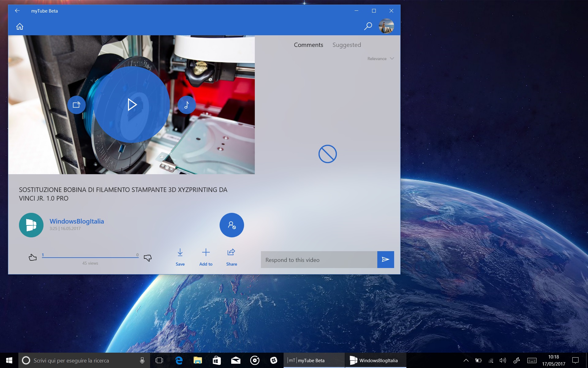The height and width of the screenshot is (368, 588).
Task: Open the Windows Start menu
Action: coord(9,360)
